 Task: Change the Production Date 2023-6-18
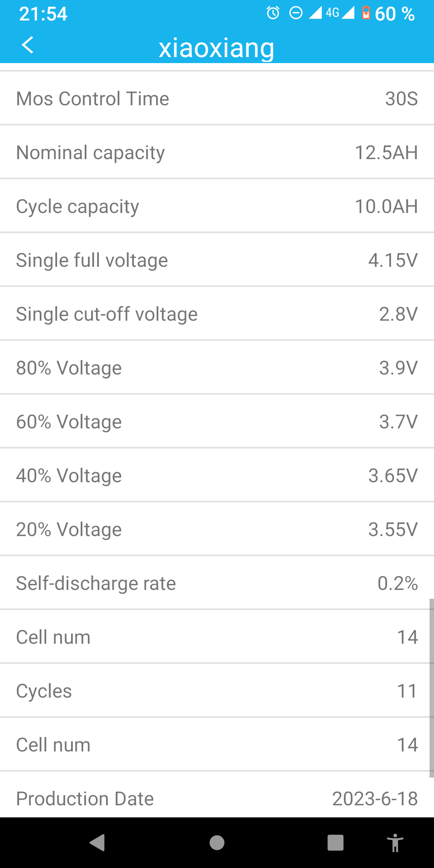pyautogui.click(x=375, y=799)
